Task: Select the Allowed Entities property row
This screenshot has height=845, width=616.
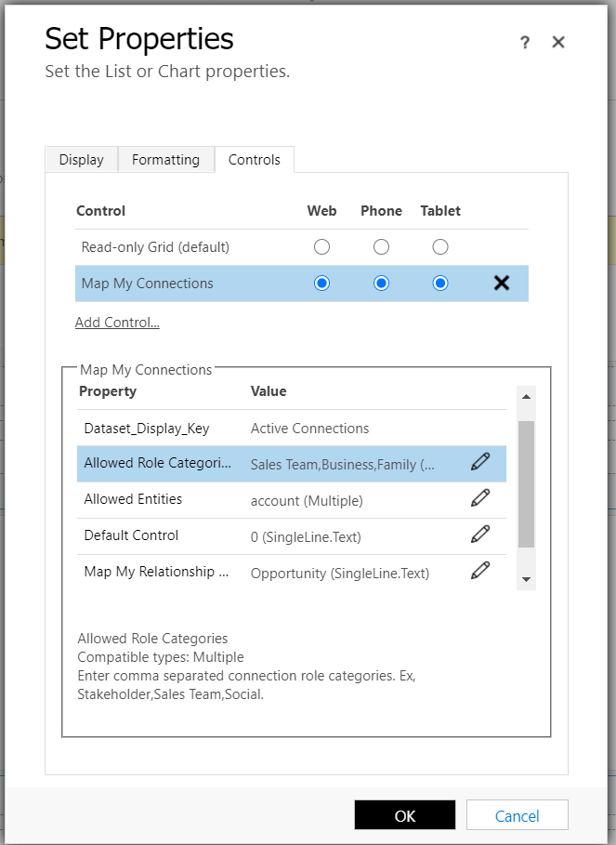Action: coord(292,499)
